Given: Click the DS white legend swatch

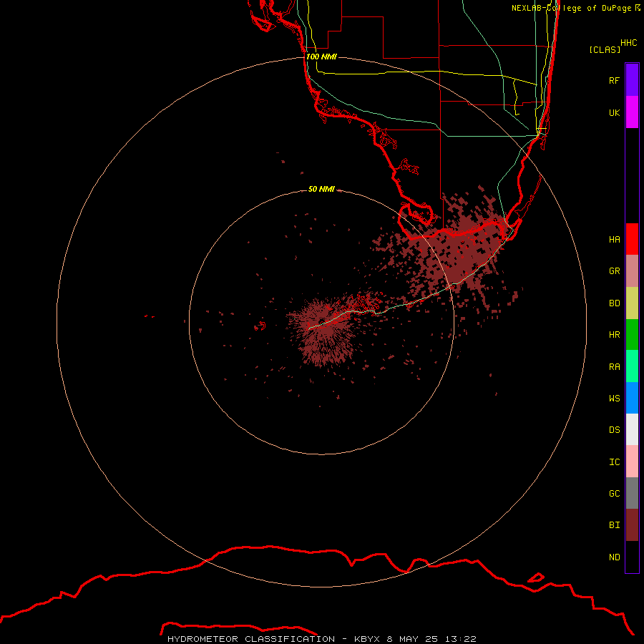Looking at the screenshot, I should point(632,429).
